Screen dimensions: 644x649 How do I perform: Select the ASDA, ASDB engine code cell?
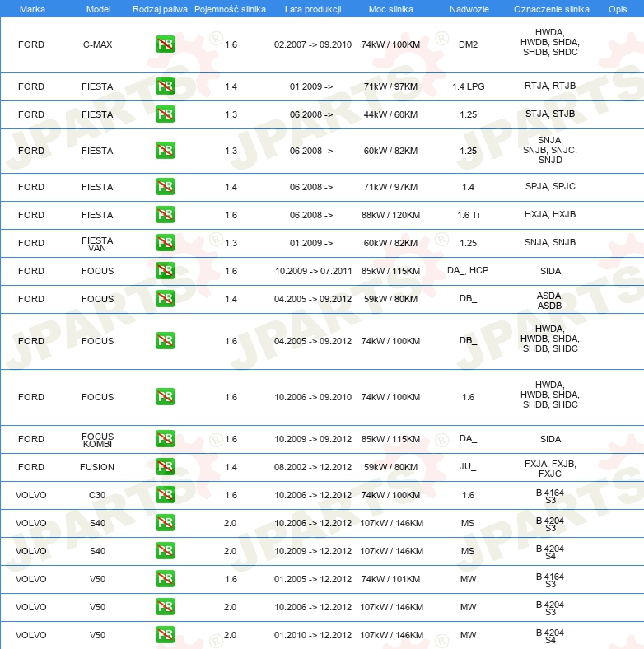(x=549, y=301)
